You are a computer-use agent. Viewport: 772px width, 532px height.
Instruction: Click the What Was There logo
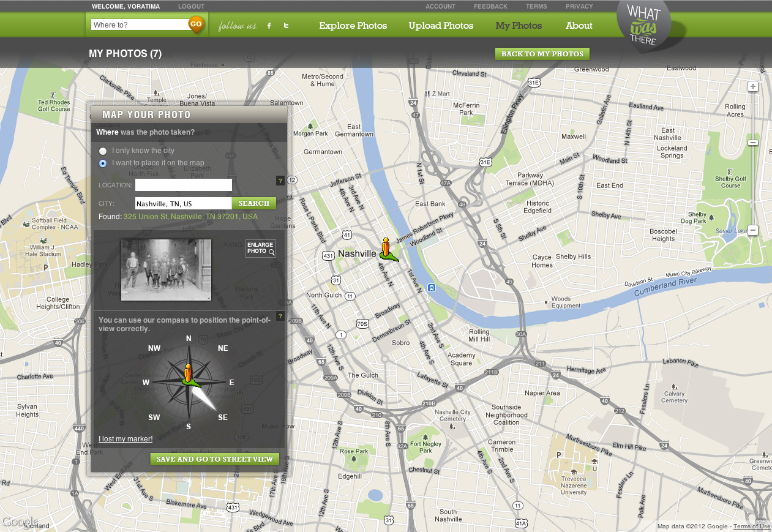(644, 26)
